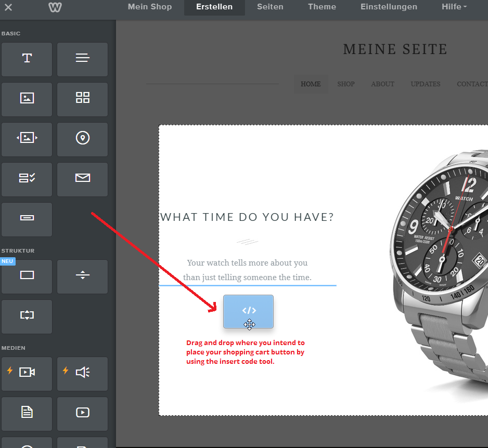The height and width of the screenshot is (448, 488).
Task: Go to the Theme tab
Action: pyautogui.click(x=322, y=7)
